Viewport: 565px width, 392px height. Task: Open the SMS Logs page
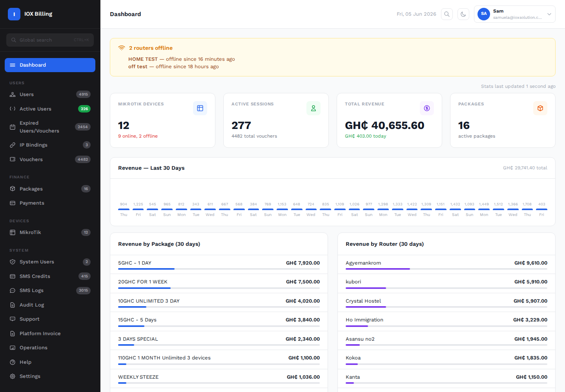(x=50, y=290)
